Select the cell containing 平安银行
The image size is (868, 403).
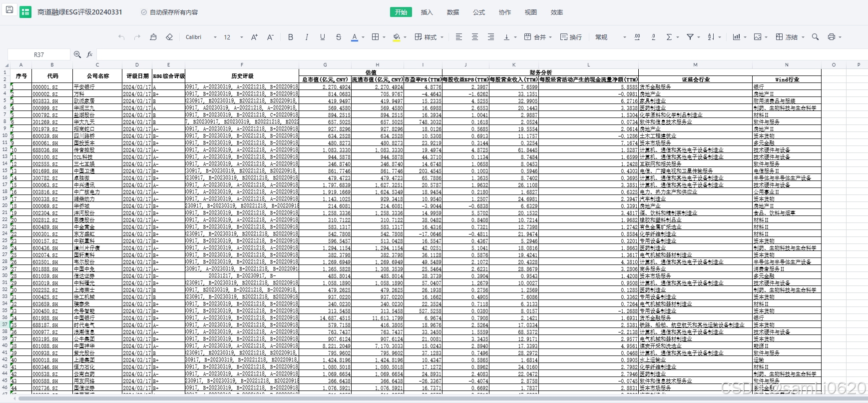97,86
